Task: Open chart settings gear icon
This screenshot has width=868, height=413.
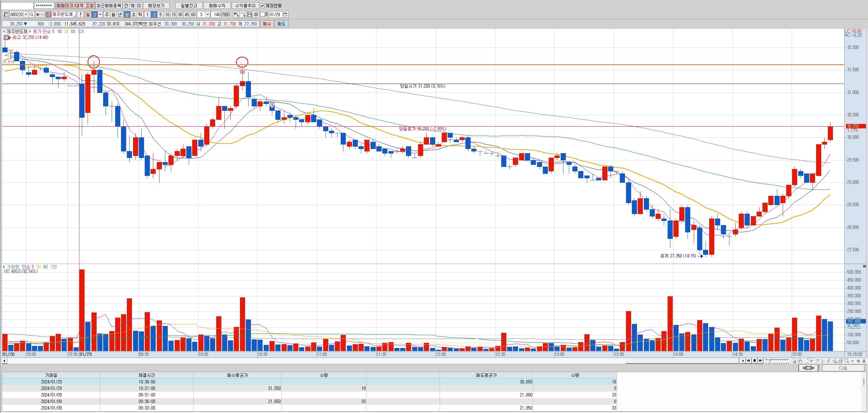Action: (x=256, y=14)
